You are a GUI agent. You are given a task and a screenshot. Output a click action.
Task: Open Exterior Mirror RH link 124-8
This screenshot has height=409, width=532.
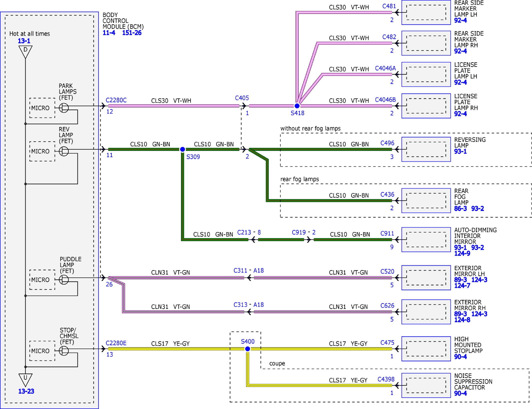coord(462,320)
